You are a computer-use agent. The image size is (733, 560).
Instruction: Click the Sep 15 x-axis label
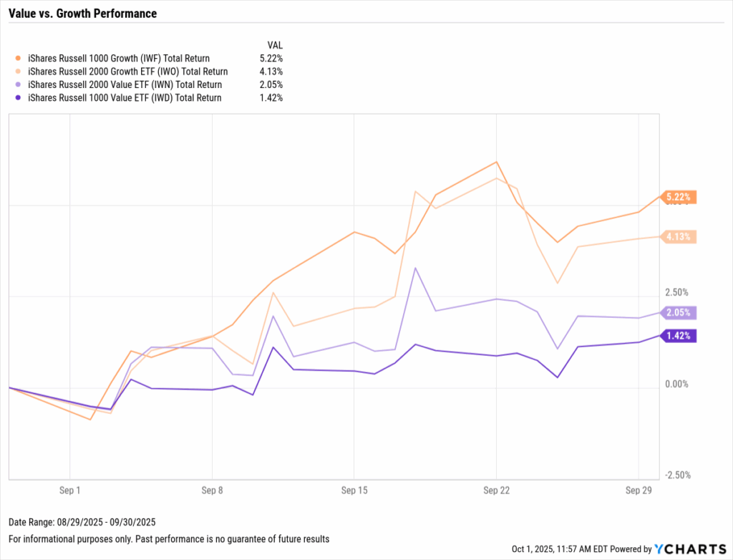[x=354, y=492]
